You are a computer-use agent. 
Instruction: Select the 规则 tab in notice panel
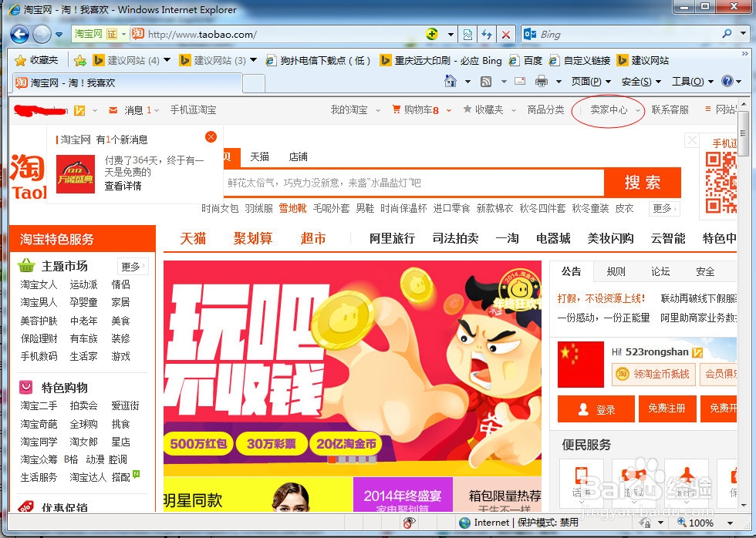pyautogui.click(x=616, y=271)
